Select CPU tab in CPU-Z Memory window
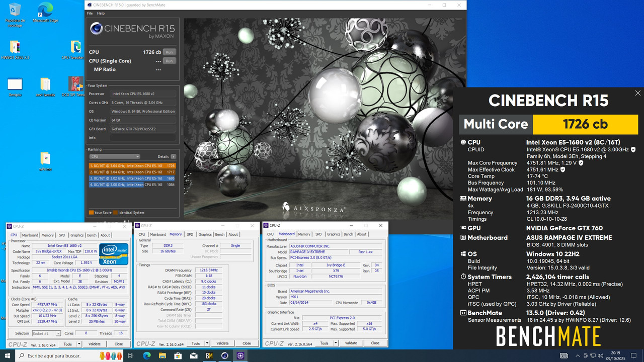This screenshot has width=644, height=362. pos(142,234)
